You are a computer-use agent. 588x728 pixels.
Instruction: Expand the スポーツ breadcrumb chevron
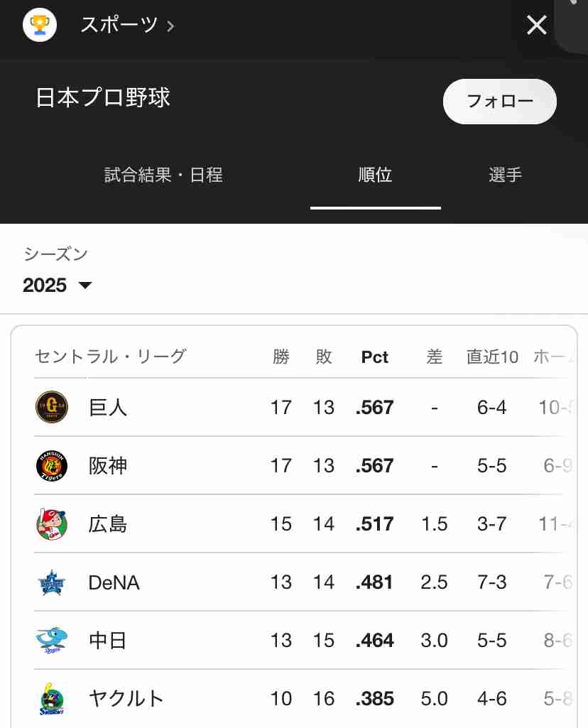170,26
